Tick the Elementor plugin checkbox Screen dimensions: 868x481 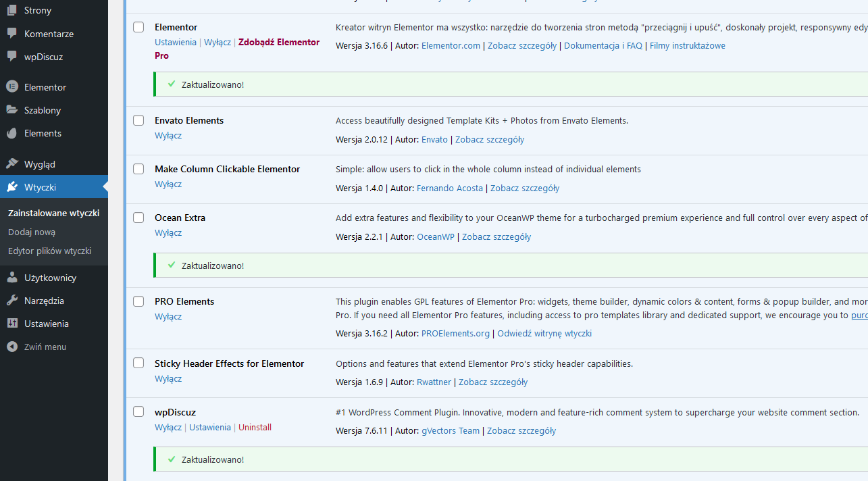click(x=138, y=27)
